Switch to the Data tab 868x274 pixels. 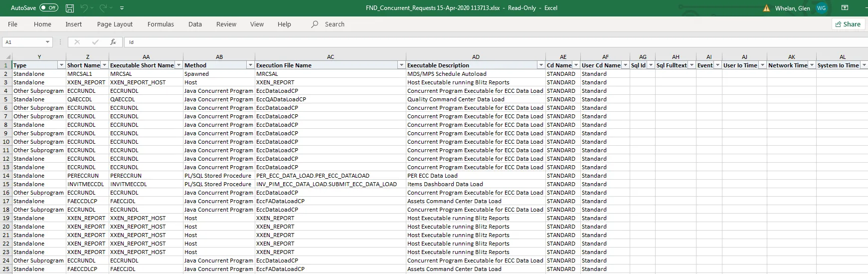click(x=195, y=24)
